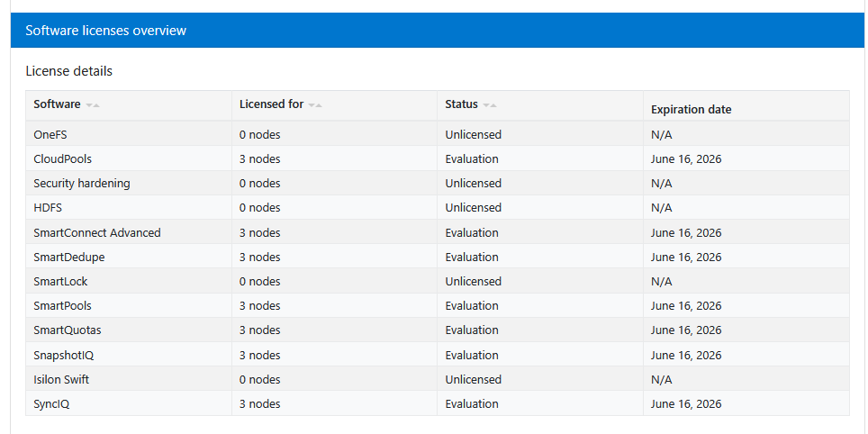The width and height of the screenshot is (868, 434).
Task: Select the OneFS software row
Action: click(x=438, y=134)
